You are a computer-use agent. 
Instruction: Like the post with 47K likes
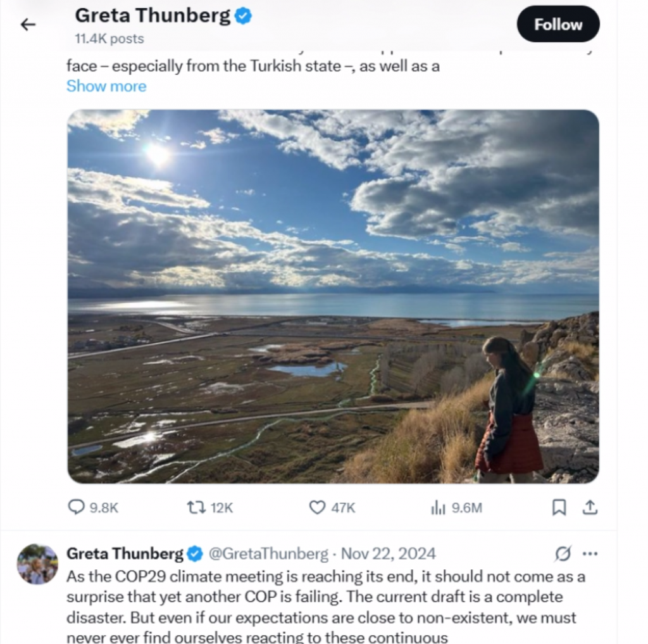coord(332,507)
